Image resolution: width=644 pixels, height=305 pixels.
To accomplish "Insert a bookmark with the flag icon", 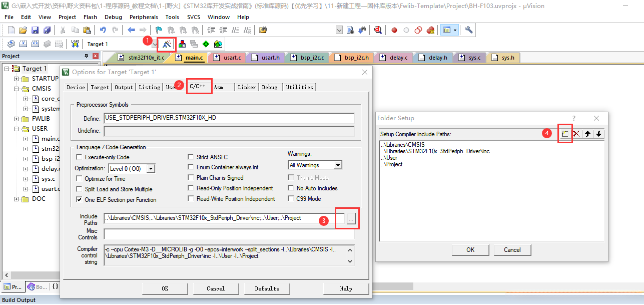I will click(159, 30).
